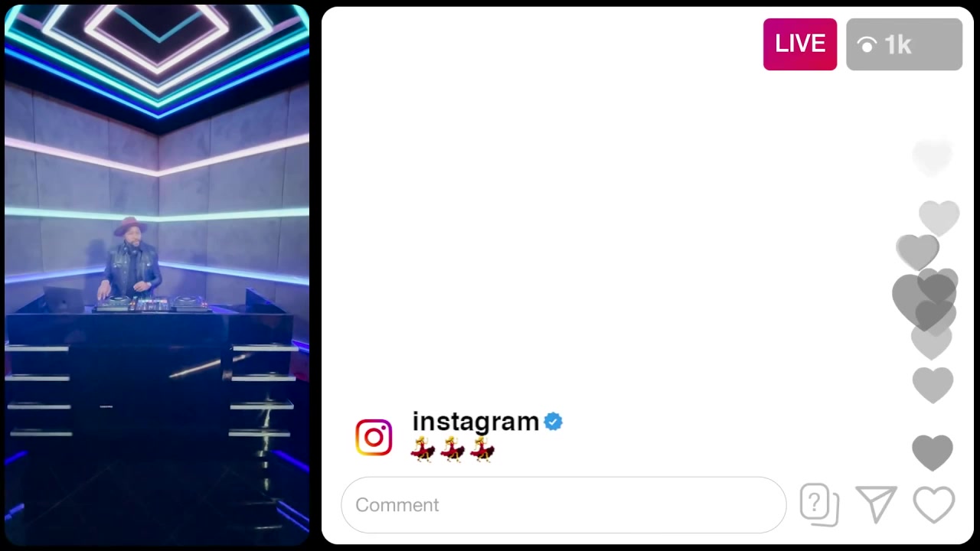
Task: Click the dark gray heart above like button
Action: pos(933,452)
